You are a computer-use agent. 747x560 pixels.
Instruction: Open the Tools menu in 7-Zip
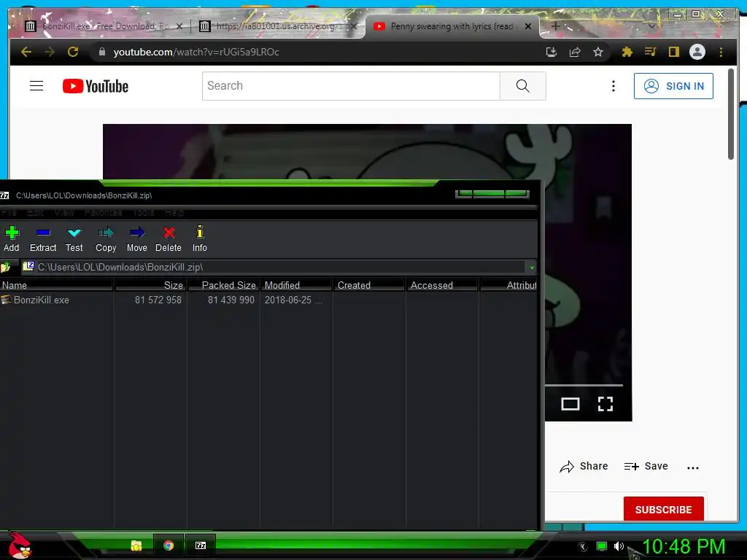click(x=144, y=212)
